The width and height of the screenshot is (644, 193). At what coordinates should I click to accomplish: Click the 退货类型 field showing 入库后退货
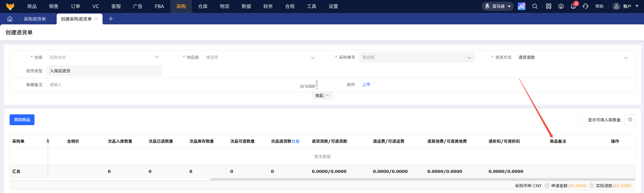(104, 71)
